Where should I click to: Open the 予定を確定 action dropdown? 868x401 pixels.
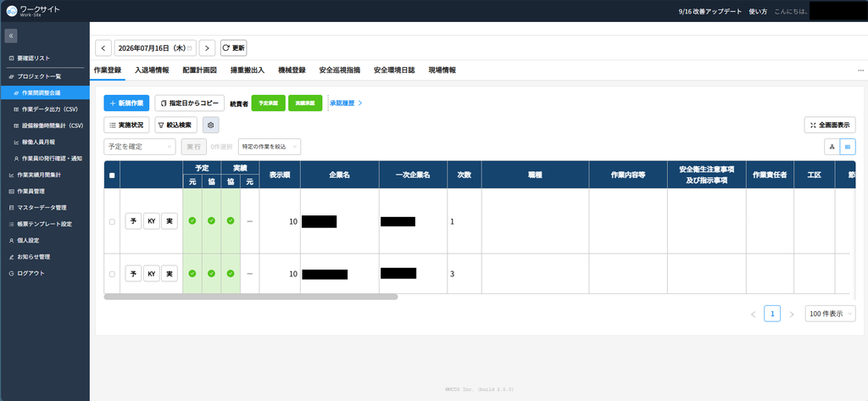tap(140, 147)
